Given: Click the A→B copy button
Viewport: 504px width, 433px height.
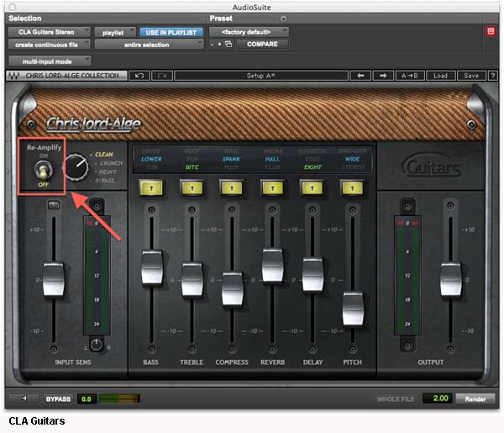Looking at the screenshot, I should click(x=410, y=76).
